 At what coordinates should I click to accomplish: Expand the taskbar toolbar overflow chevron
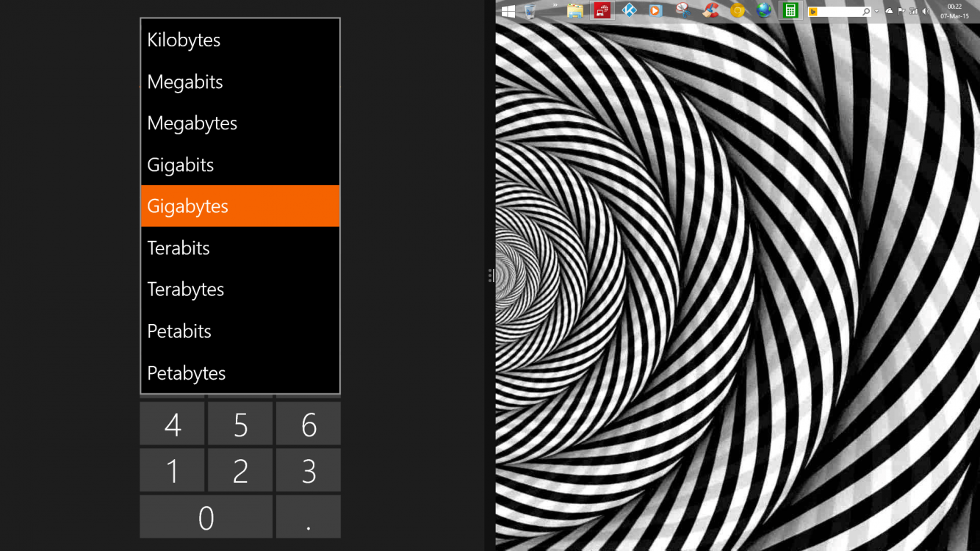555,6
